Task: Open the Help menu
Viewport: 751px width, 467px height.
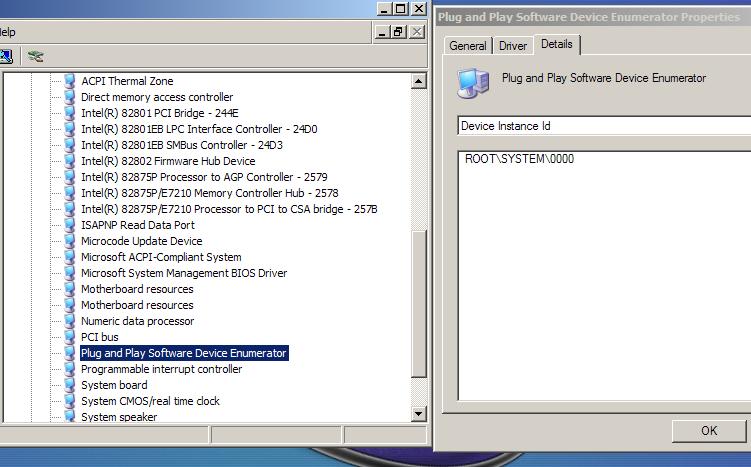Action: pos(8,32)
